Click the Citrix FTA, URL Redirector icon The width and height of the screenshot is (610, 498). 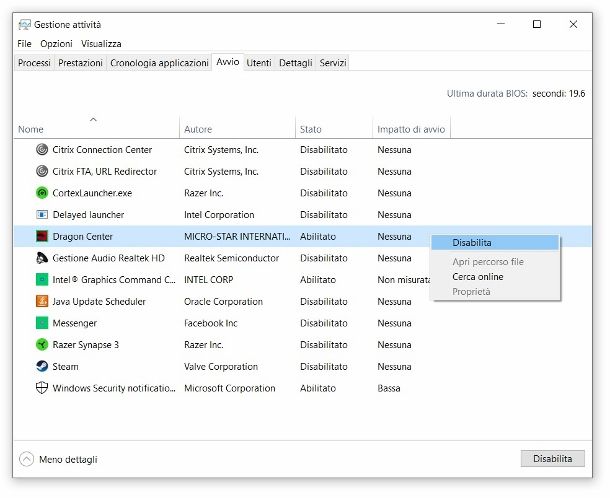[42, 171]
